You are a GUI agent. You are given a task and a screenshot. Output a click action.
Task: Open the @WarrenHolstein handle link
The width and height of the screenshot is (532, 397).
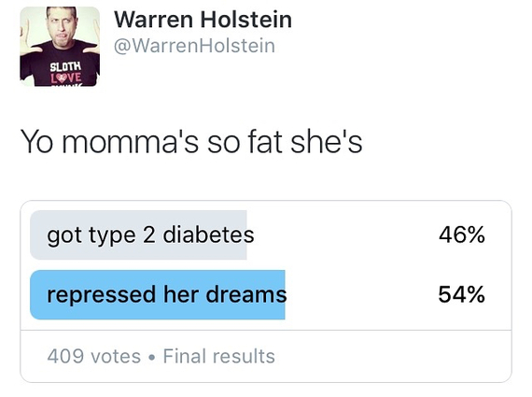click(x=194, y=46)
